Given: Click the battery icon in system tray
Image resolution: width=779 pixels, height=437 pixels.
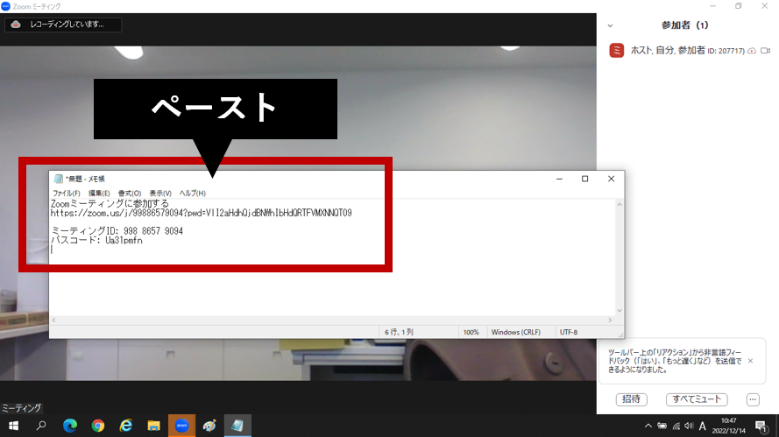Looking at the screenshot, I should [x=662, y=426].
